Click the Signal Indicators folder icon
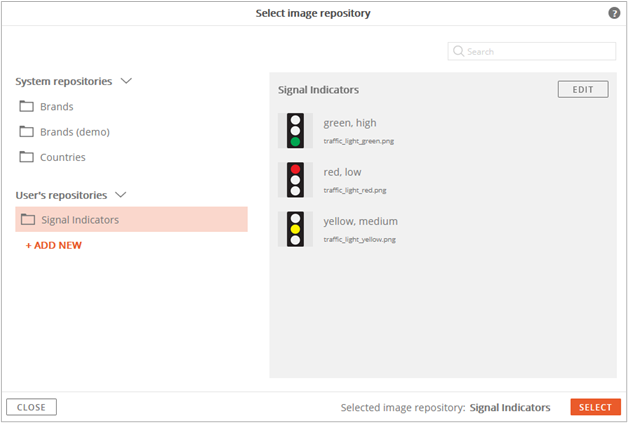This screenshot has width=628, height=423. click(28, 219)
